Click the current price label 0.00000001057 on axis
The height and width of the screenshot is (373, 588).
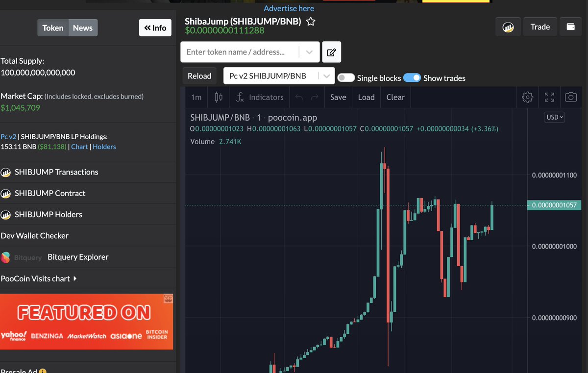click(554, 205)
